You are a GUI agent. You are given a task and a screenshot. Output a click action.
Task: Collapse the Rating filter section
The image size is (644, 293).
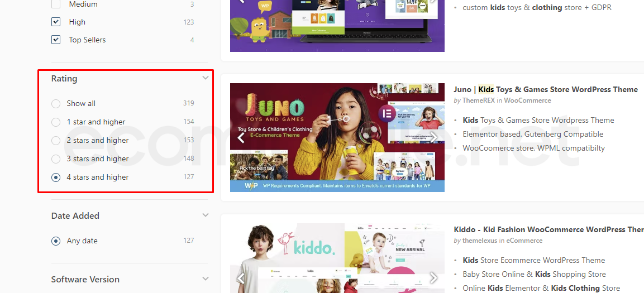point(206,78)
